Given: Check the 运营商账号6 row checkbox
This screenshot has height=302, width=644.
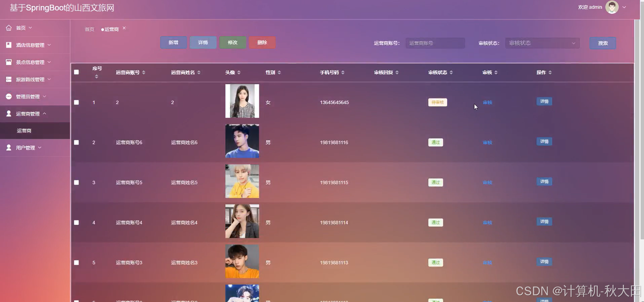Looking at the screenshot, I should 76,142.
